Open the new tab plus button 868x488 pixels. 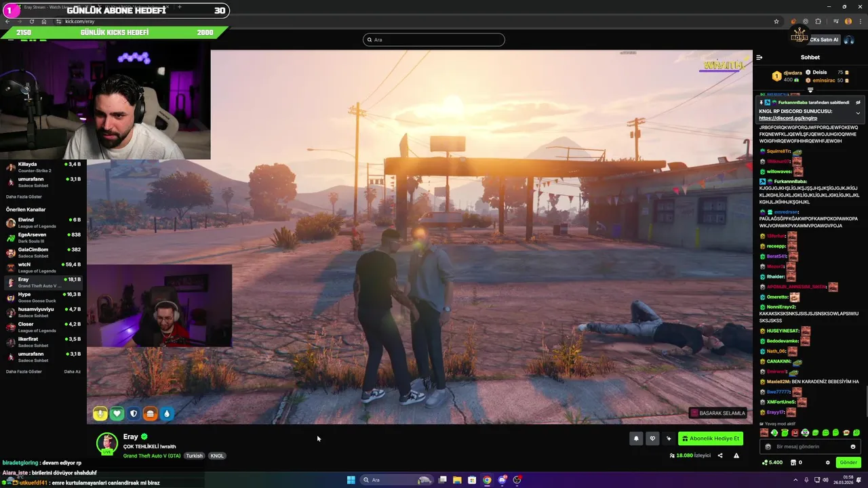coord(180,7)
